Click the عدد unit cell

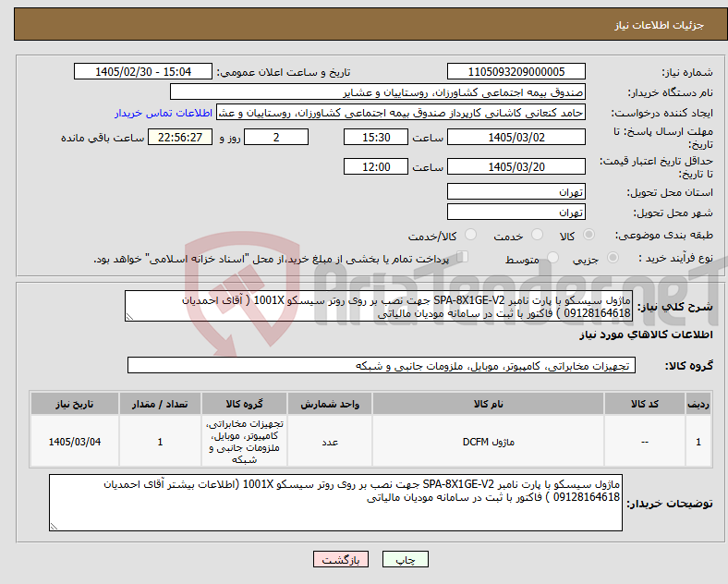(330, 442)
